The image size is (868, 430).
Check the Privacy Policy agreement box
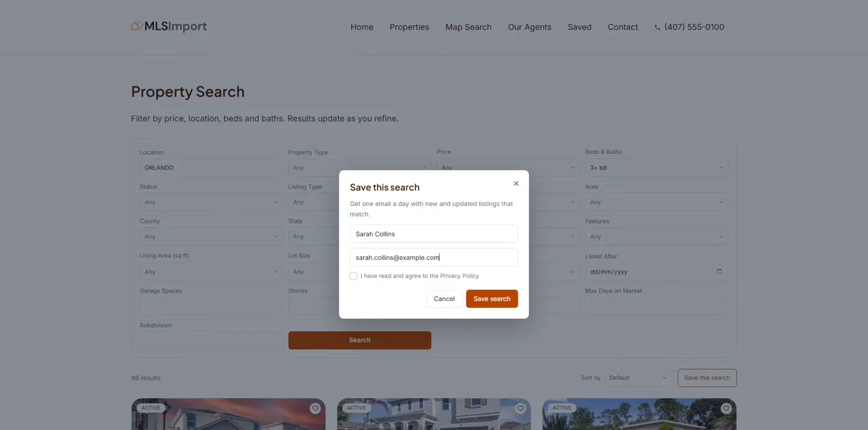[353, 276]
